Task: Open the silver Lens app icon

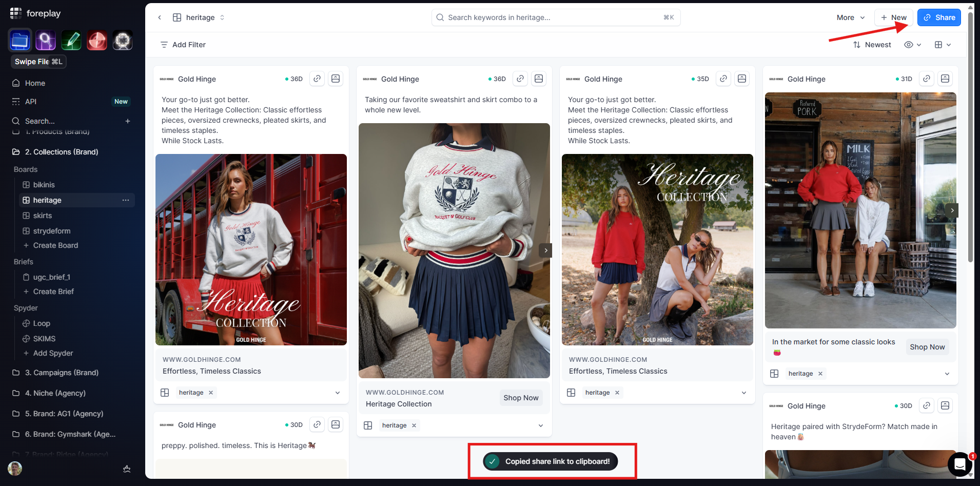Action: tap(123, 41)
